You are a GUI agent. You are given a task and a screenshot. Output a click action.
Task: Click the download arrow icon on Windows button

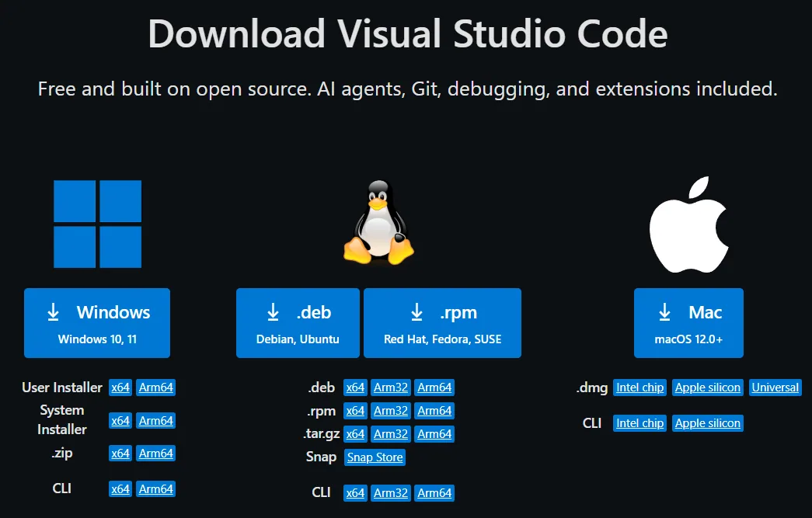(x=53, y=312)
